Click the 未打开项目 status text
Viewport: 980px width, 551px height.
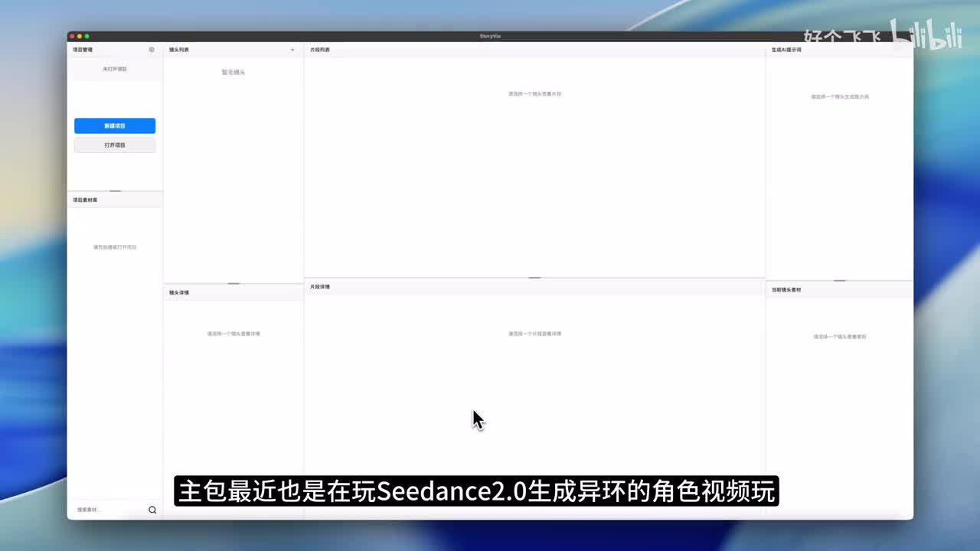(x=115, y=69)
